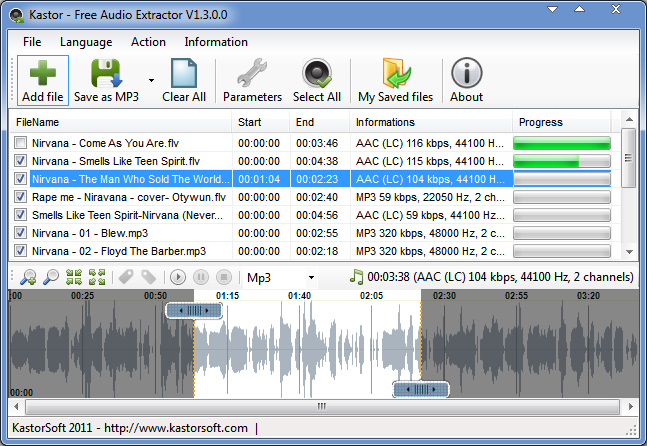Click the zoom out magnifier icon
The height and width of the screenshot is (446, 647).
[51, 277]
